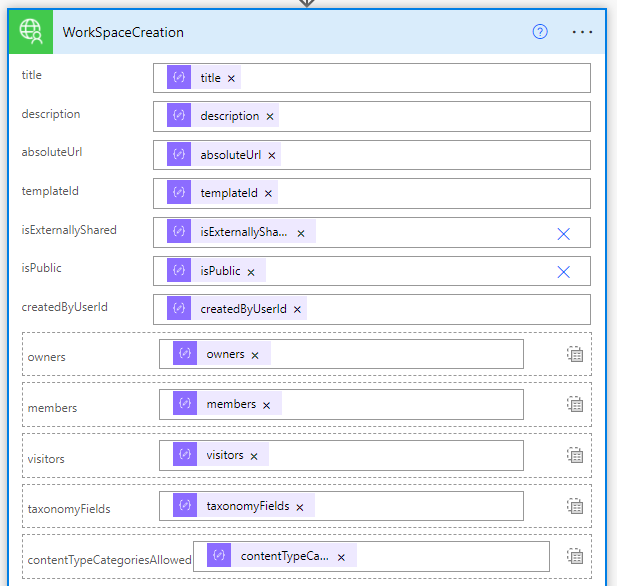
Task: Clear the isPublic field with blue X
Action: point(563,272)
